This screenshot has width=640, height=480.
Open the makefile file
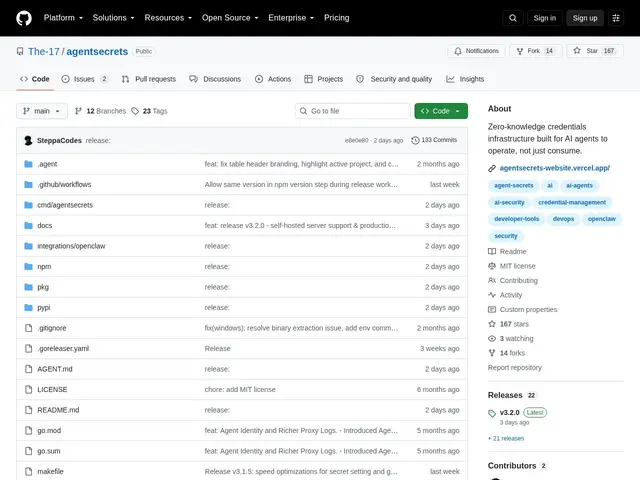point(50,471)
